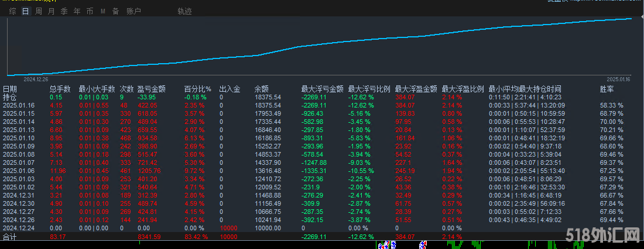Click the 余额 column header
Viewport: 644px width, 249px height.
tap(261, 89)
